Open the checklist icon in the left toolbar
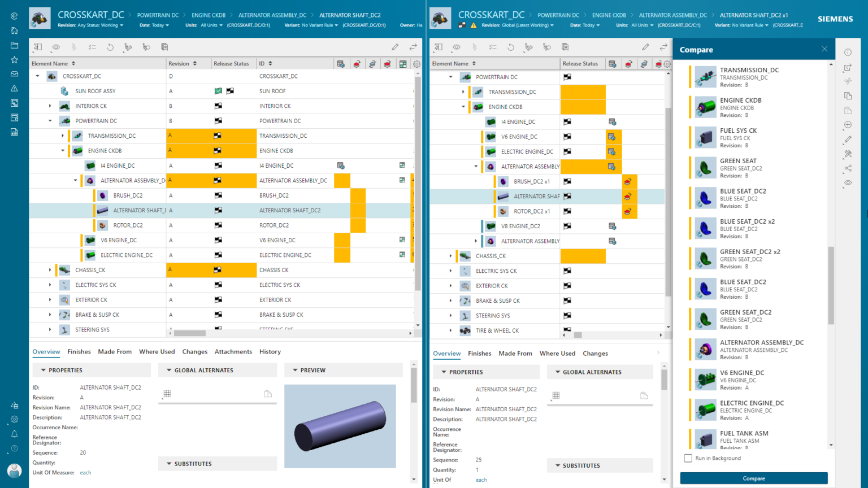The image size is (868, 488). click(x=93, y=47)
